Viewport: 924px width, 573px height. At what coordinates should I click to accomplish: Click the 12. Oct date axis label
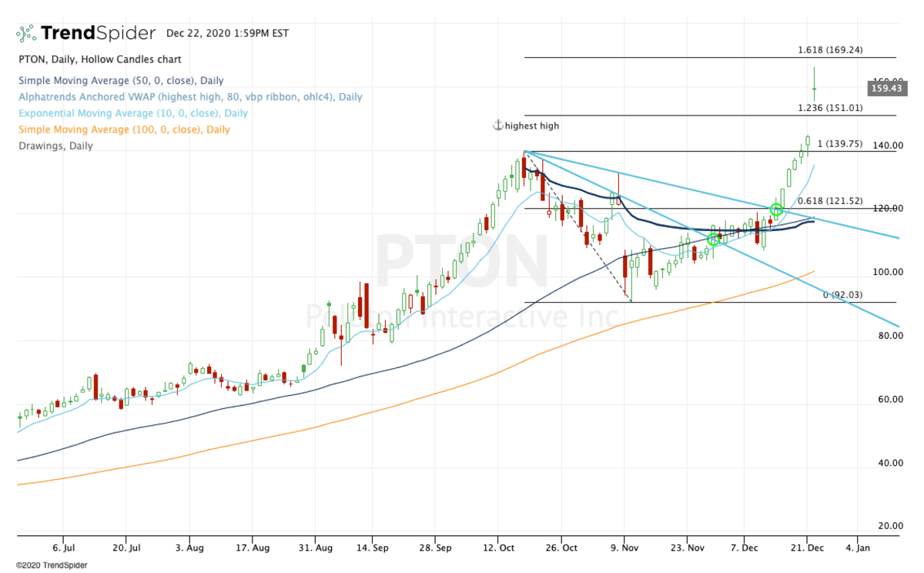pos(497,548)
